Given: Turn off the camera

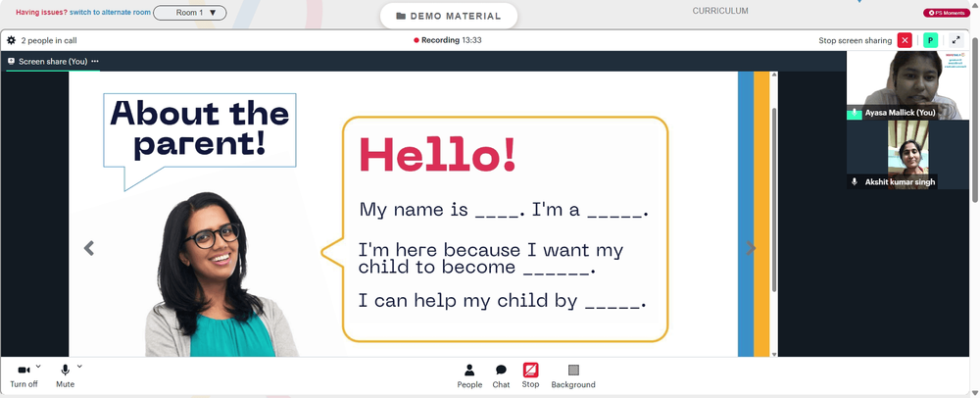Looking at the screenshot, I should [24, 376].
